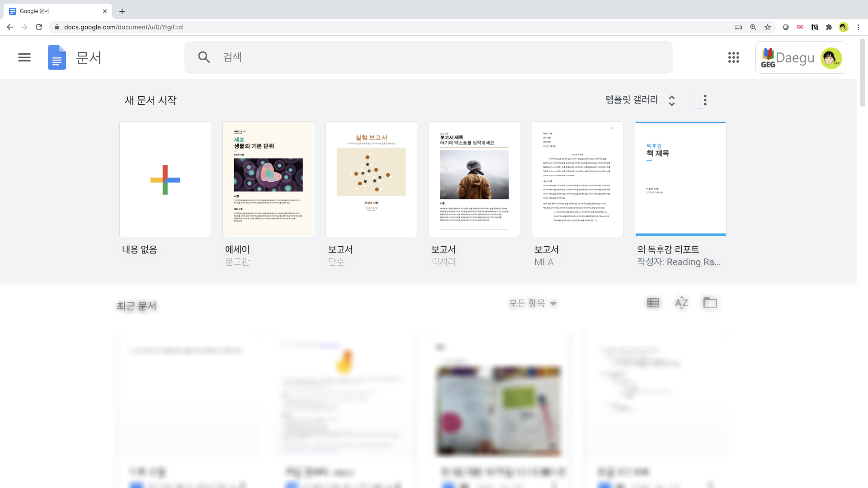Screen dimensions: 868x488
Task: Open a new browser tab
Action: pyautogui.click(x=122, y=11)
